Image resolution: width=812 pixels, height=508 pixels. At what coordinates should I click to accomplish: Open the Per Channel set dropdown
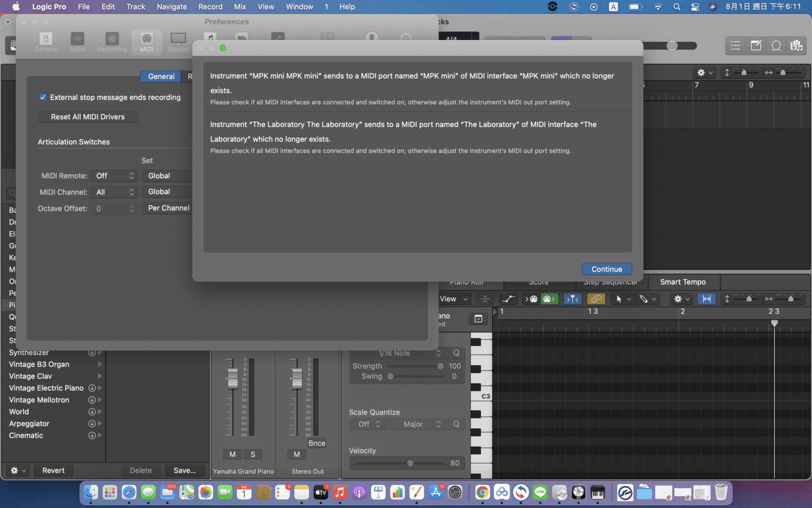click(x=167, y=208)
